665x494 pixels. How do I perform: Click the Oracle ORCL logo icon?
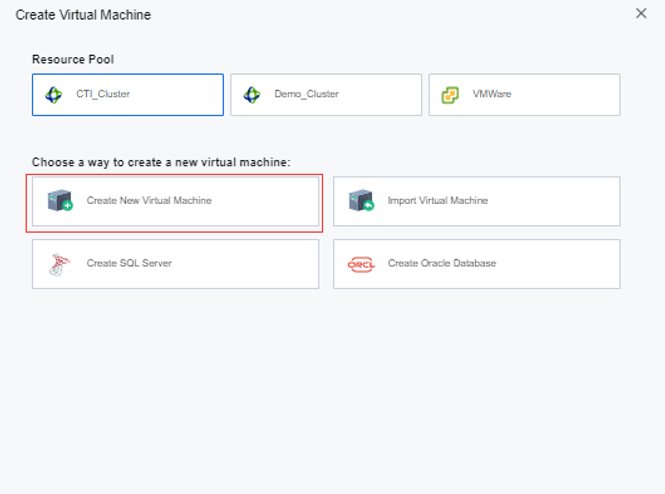pos(361,265)
